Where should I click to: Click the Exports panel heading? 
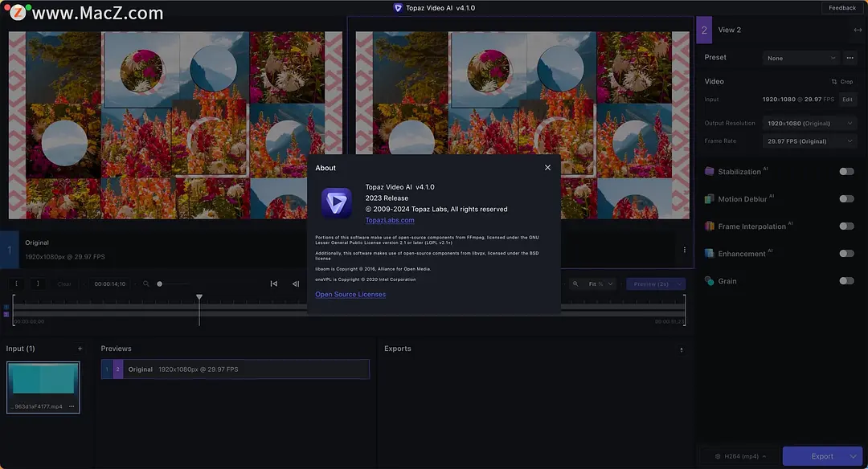[x=398, y=349]
